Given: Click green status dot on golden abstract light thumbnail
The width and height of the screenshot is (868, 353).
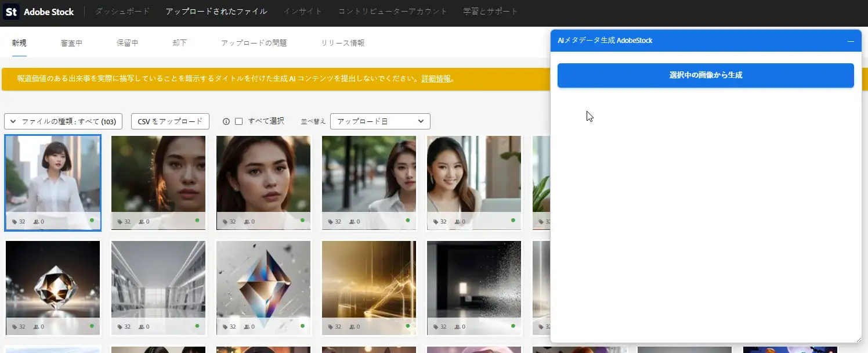Looking at the screenshot, I should coord(408,326).
